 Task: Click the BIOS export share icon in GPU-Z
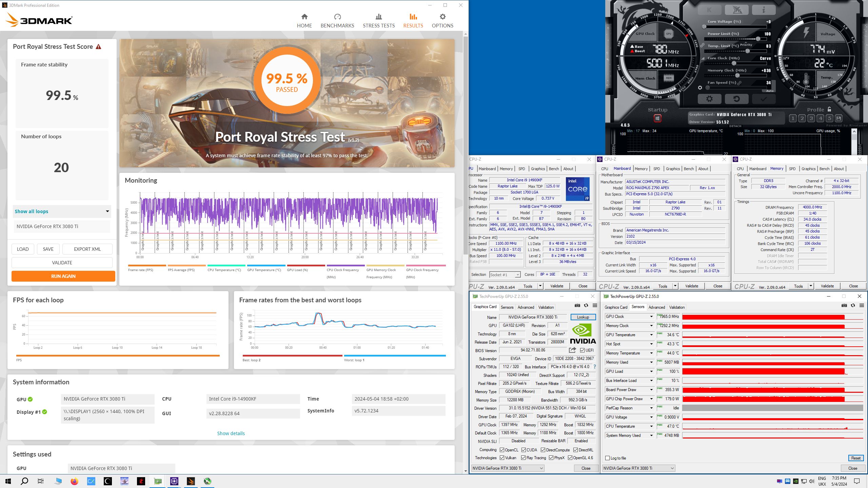coord(573,350)
